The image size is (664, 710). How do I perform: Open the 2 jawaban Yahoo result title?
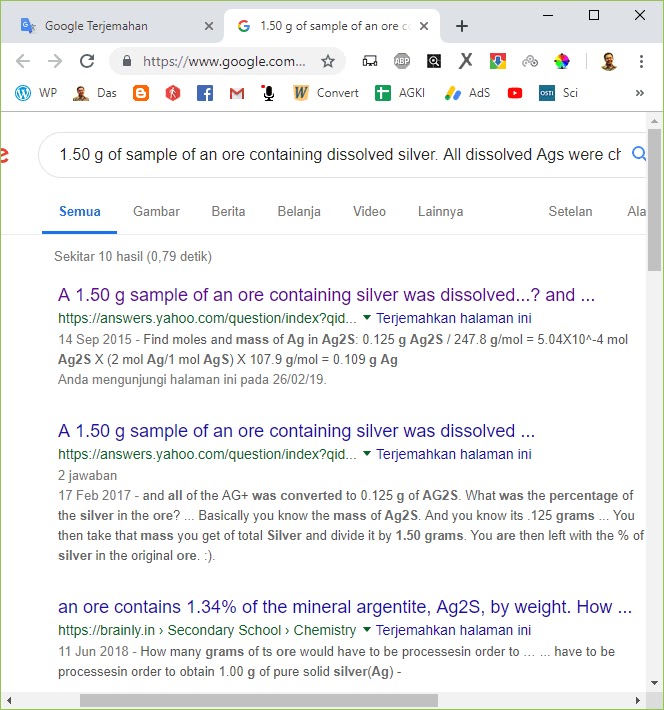pos(296,431)
